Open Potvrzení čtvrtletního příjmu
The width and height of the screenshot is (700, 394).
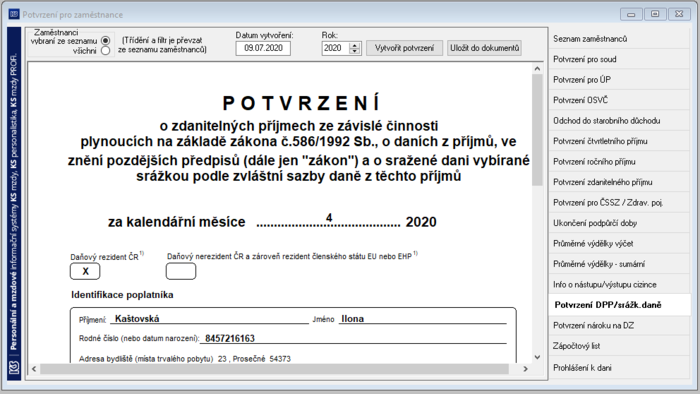pyautogui.click(x=619, y=141)
